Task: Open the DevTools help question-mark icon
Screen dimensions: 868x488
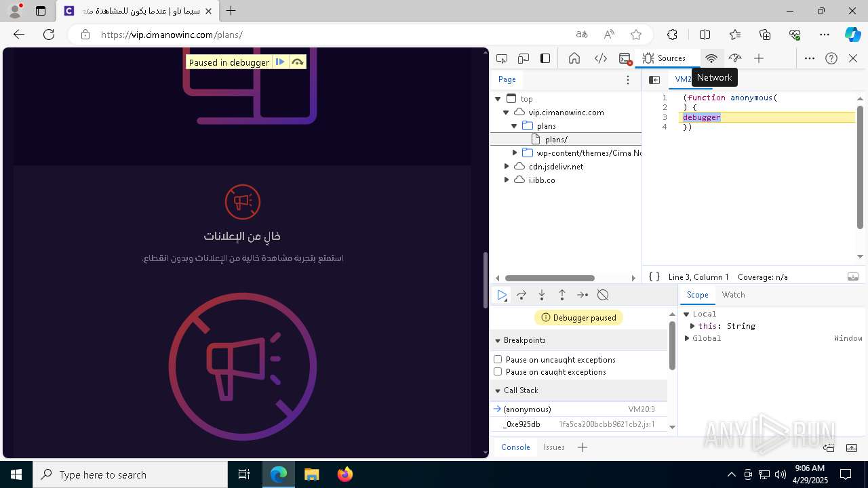Action: pos(831,58)
